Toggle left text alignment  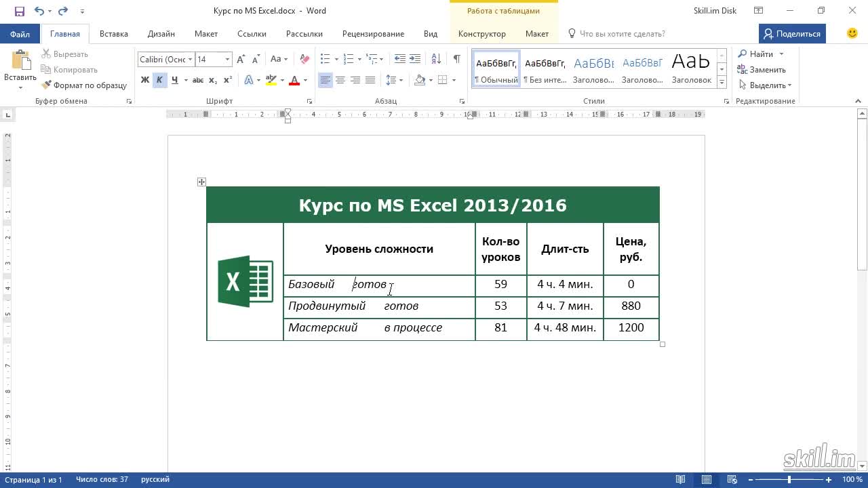325,80
